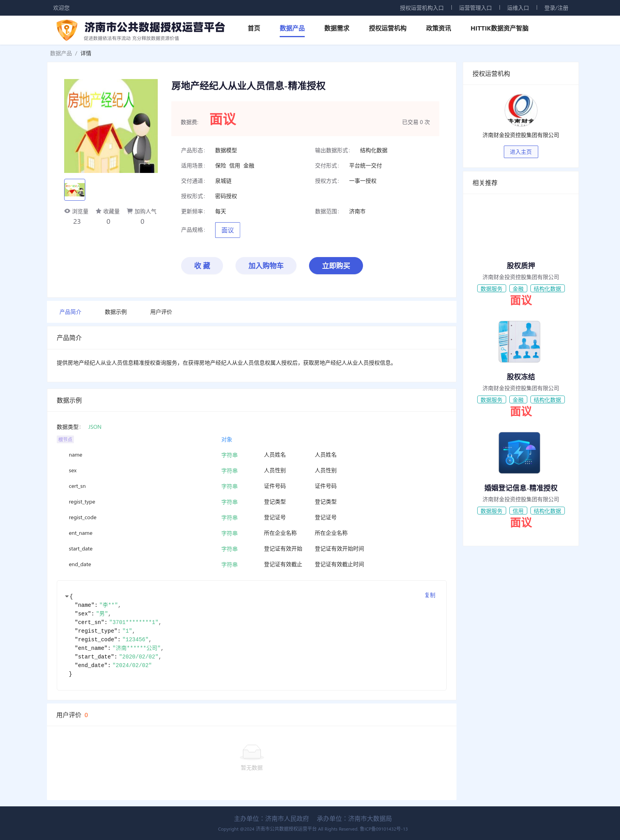This screenshot has height=840, width=620.
Task: Click the 济南财金投资控股集团有限公司 name under logo
Action: click(x=521, y=135)
